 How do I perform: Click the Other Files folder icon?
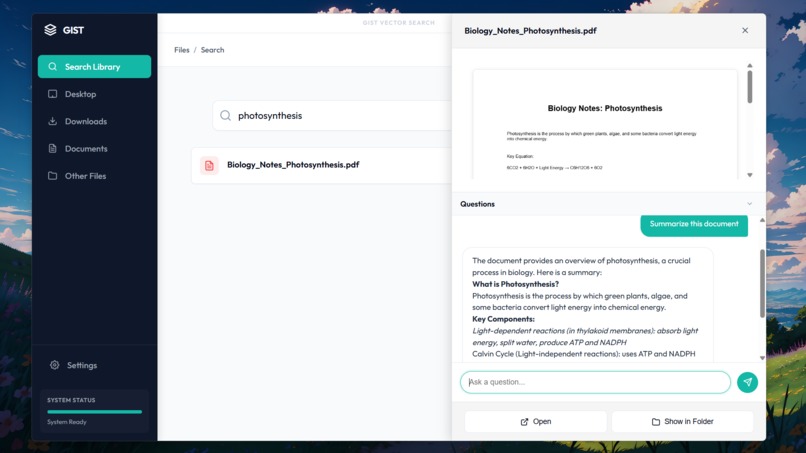[52, 176]
